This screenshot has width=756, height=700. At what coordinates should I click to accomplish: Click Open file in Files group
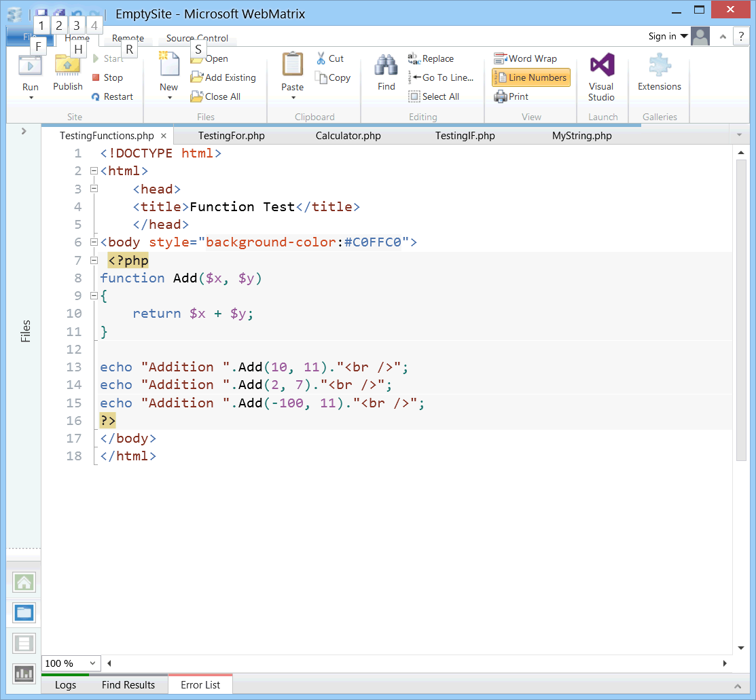[x=209, y=59]
